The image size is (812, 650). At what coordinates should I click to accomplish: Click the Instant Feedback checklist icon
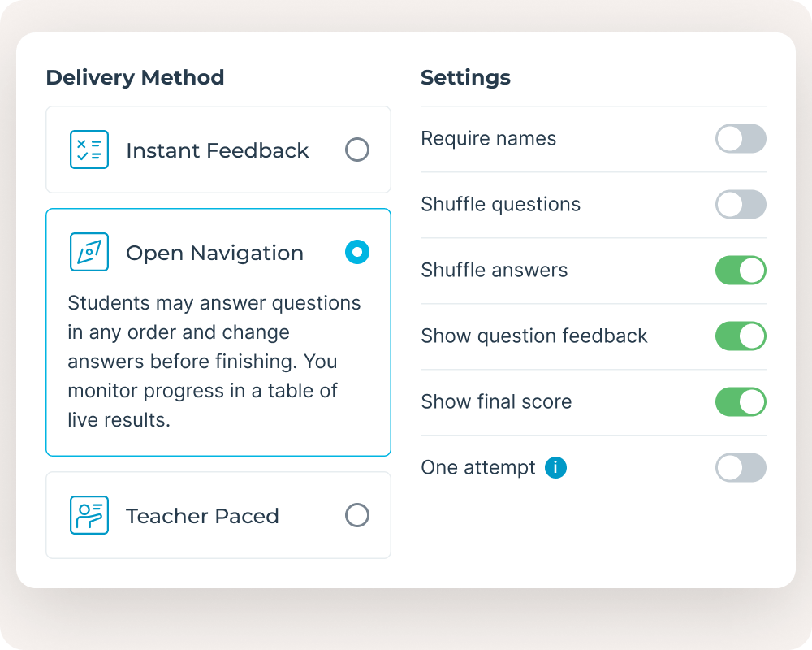(89, 149)
